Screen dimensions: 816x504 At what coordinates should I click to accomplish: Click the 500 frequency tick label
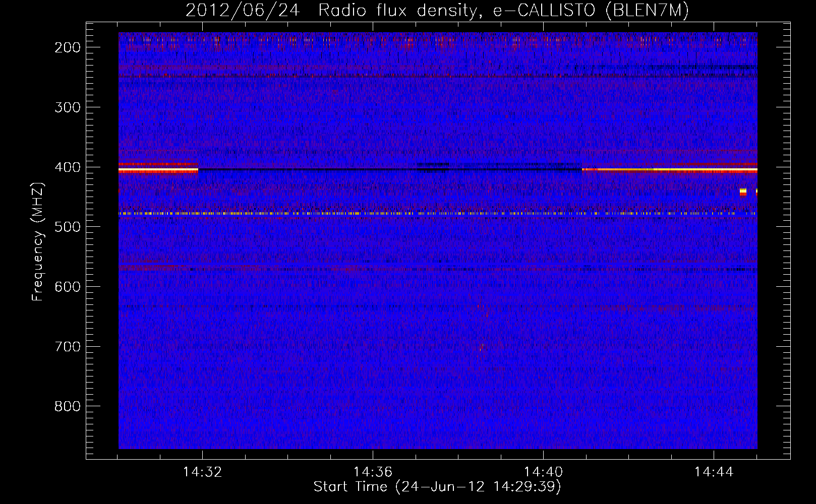click(68, 227)
